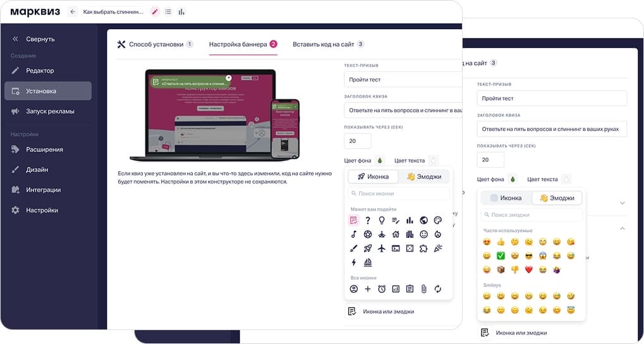
Task: Pick the lightning bolt icon
Action: click(x=354, y=262)
